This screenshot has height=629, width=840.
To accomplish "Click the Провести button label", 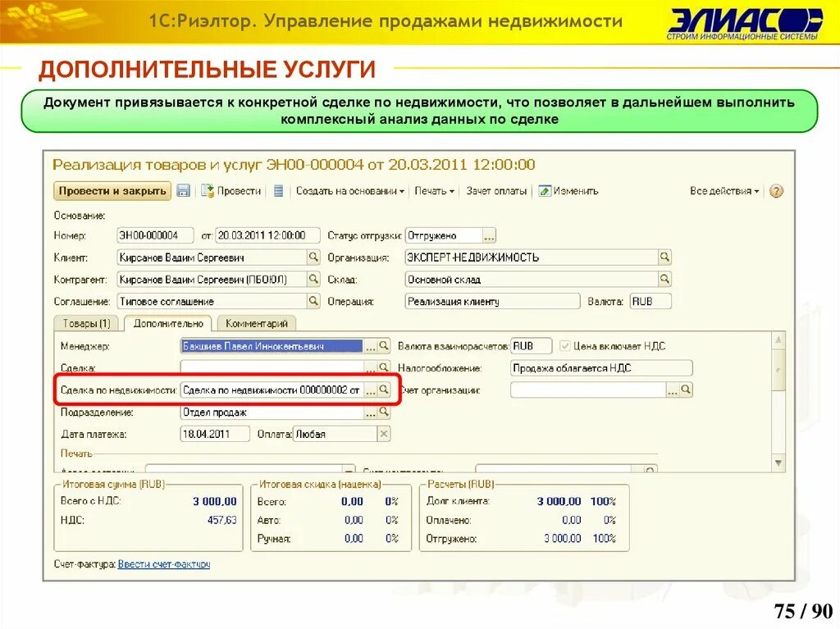I will (x=239, y=191).
